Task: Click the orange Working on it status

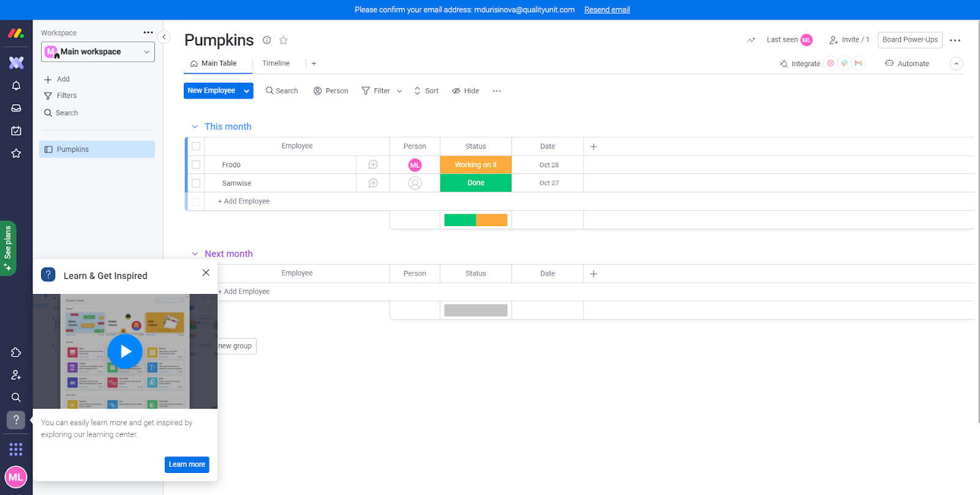Action: click(475, 165)
